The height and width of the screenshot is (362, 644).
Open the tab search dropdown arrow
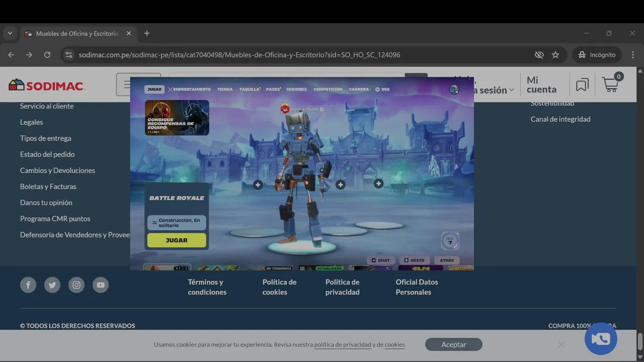pos(10,33)
